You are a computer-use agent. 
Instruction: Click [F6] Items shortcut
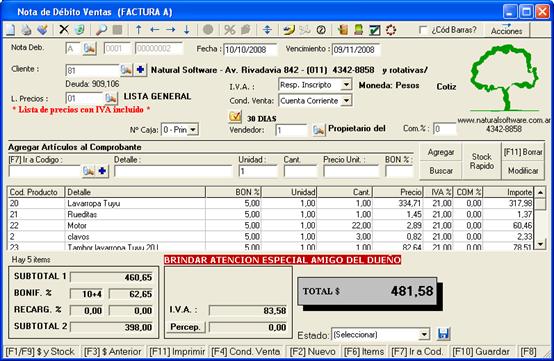(364, 352)
